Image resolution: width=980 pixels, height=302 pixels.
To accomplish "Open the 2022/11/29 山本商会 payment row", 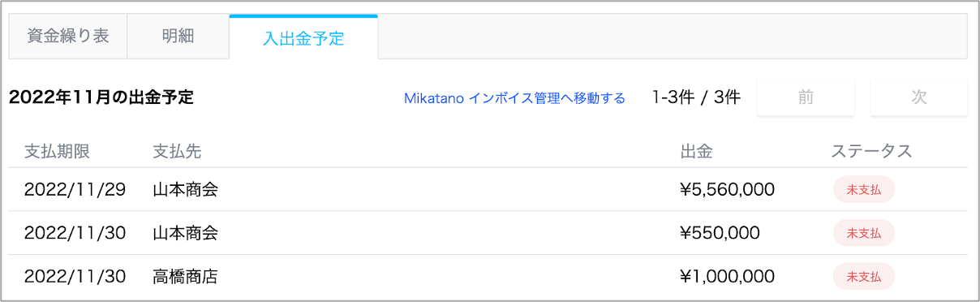I will [488, 190].
